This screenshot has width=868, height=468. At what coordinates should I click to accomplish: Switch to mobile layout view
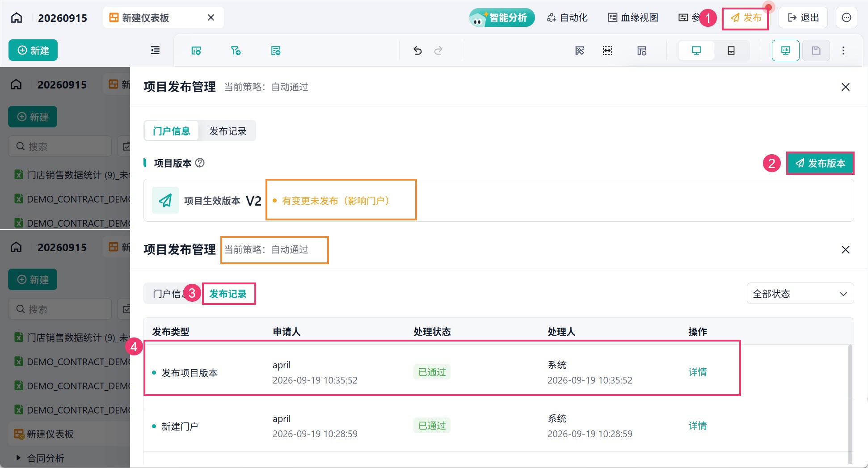[x=731, y=51]
